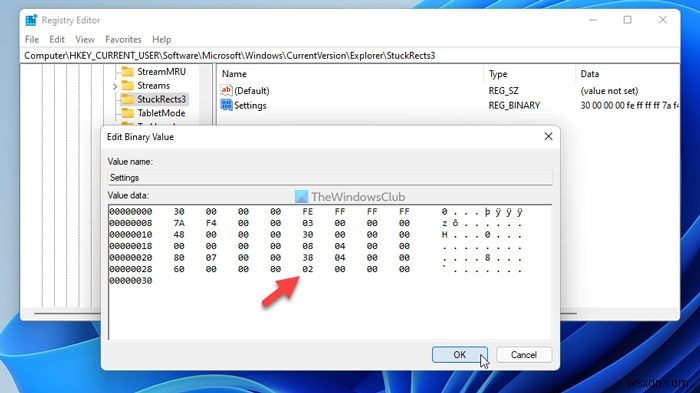The width and height of the screenshot is (700, 393).
Task: Confirm changes with the OK button
Action: 459,355
